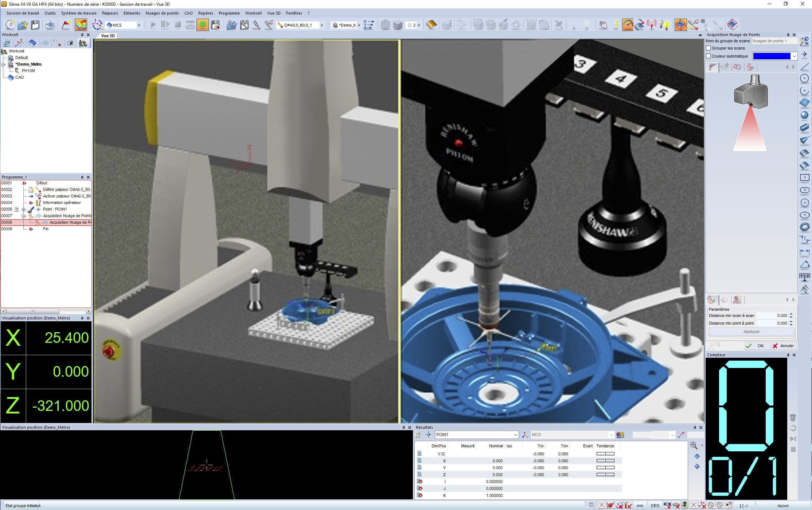Open the MCS coordinate system dropdown

coord(138,25)
